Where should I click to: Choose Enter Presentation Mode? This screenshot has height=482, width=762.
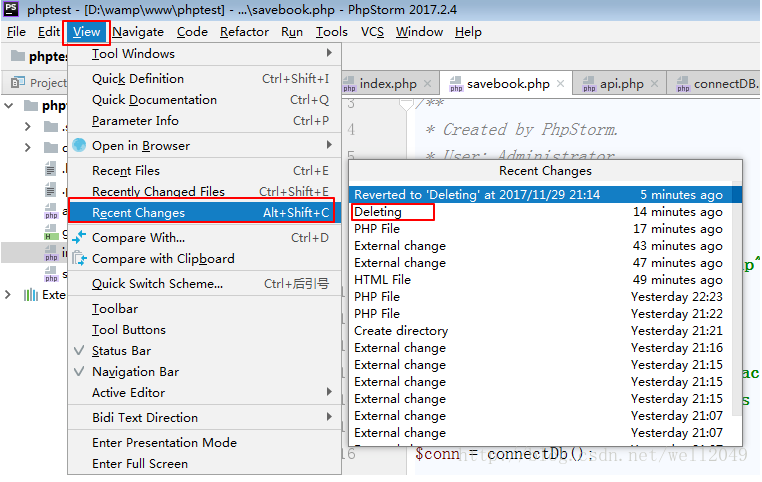[205, 443]
